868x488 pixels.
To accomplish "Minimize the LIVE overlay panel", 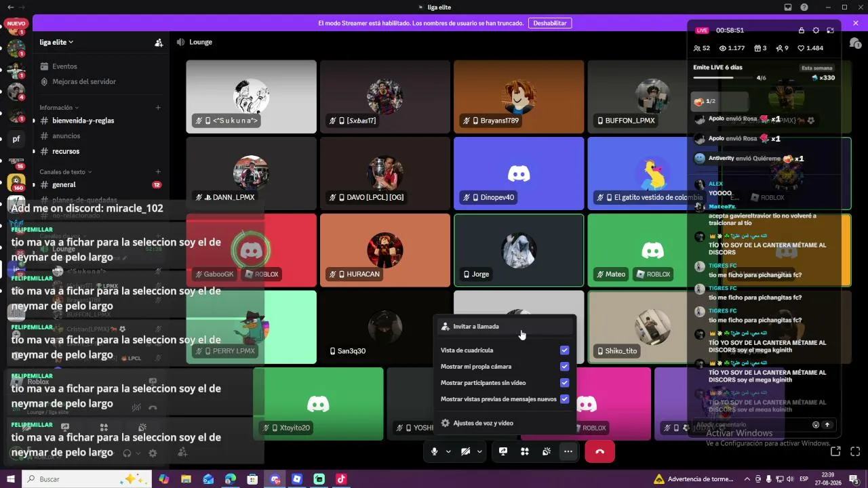I will [830, 30].
